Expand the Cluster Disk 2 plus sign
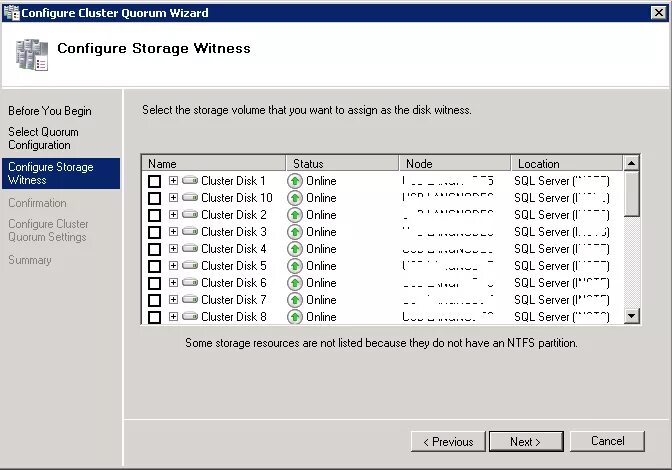The height and width of the screenshot is (470, 672). click(173, 214)
